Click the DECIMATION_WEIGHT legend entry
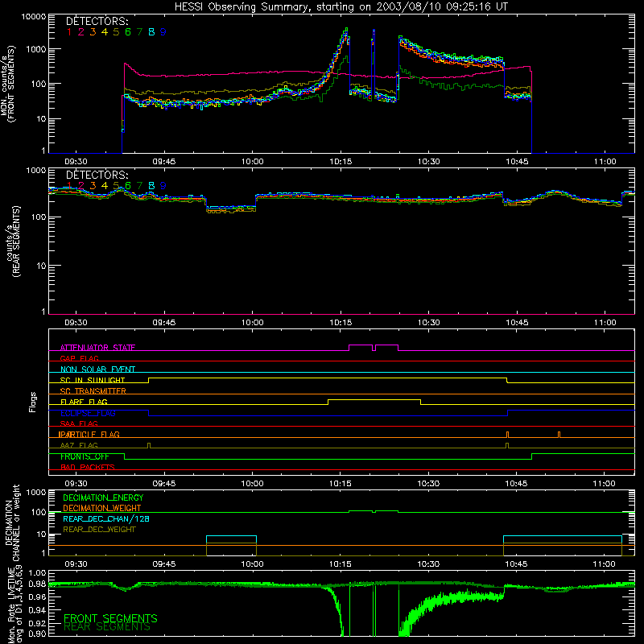The height and width of the screenshot is (644, 644). (102, 508)
